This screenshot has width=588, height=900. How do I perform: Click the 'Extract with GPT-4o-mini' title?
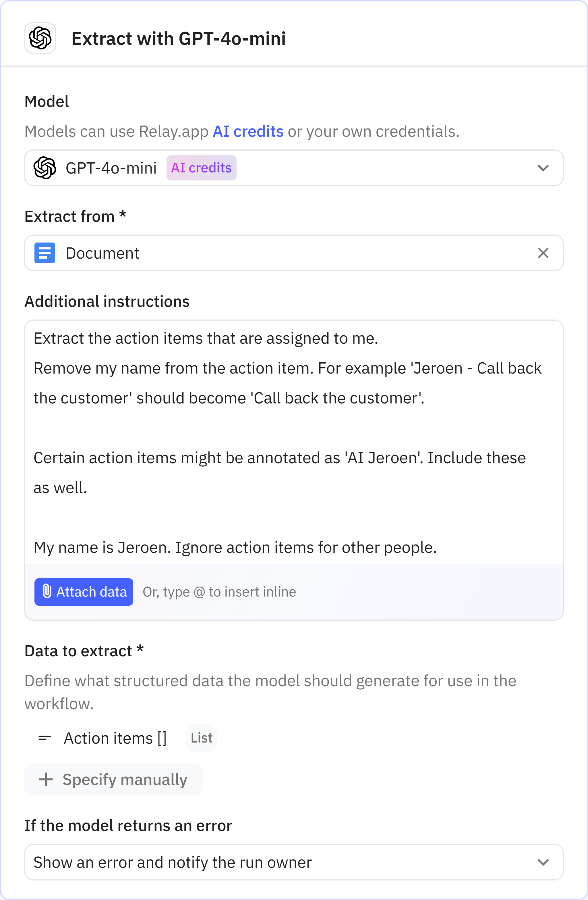[178, 39]
